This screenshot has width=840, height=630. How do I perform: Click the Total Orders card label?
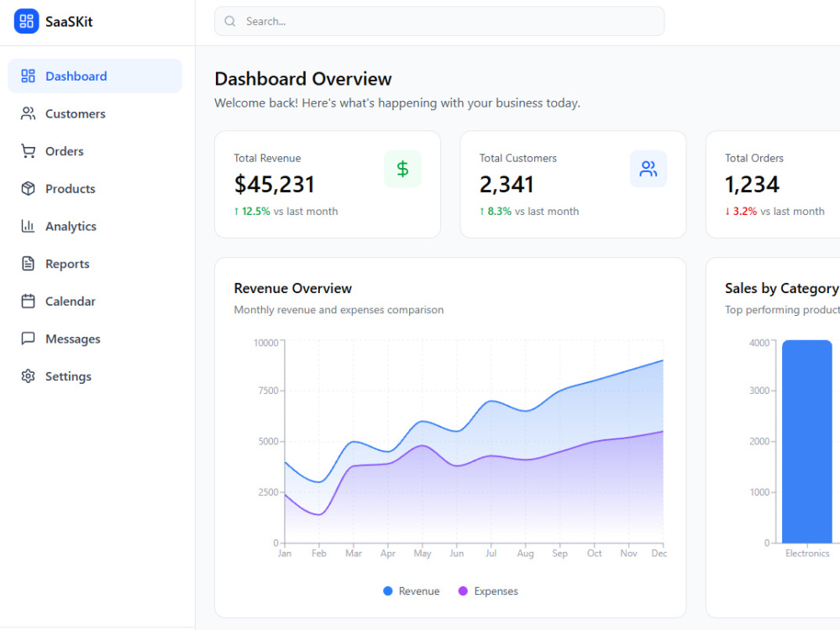[x=754, y=158]
